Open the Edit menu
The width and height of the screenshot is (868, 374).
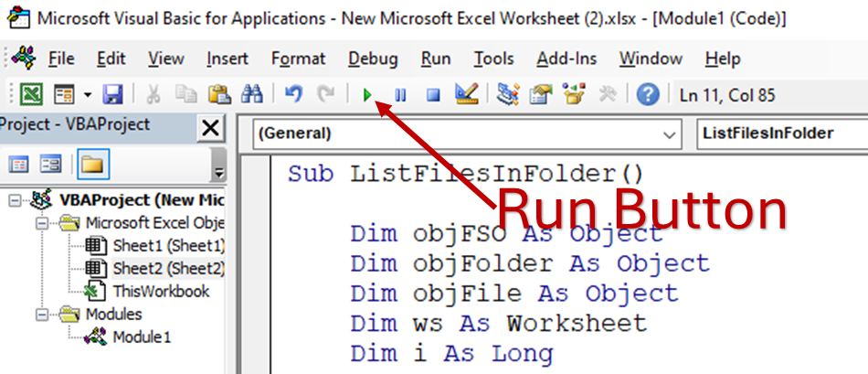[x=111, y=59]
